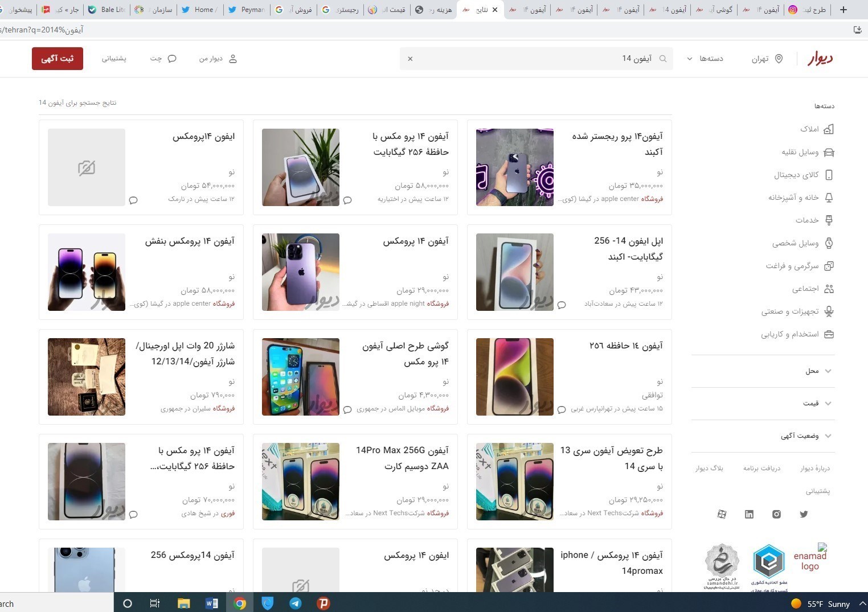Click the LinkedIn icon in the sidebar
This screenshot has width=868, height=612.
749,514
